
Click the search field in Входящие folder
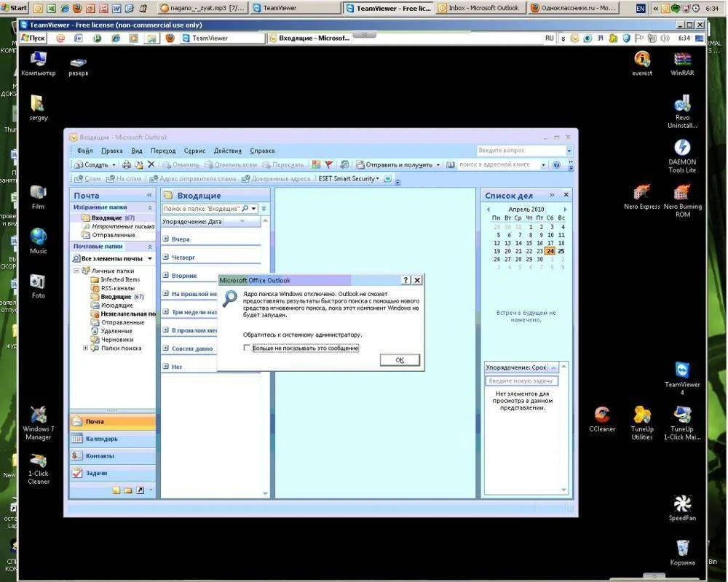tap(202, 209)
